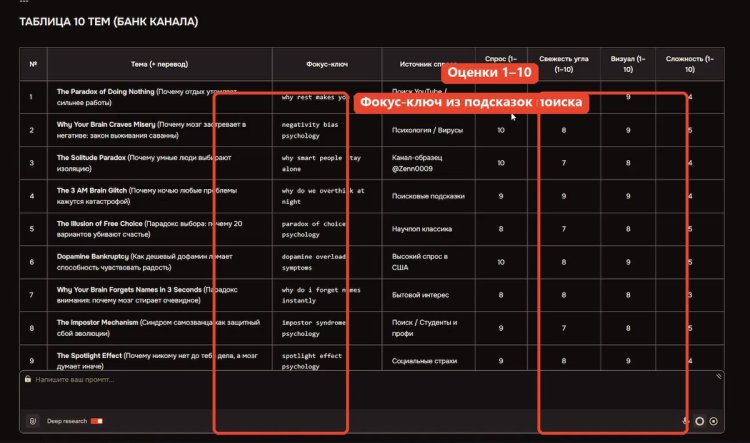Click row number 2 in the № column
Screen dimensions: 750x443
point(32,130)
